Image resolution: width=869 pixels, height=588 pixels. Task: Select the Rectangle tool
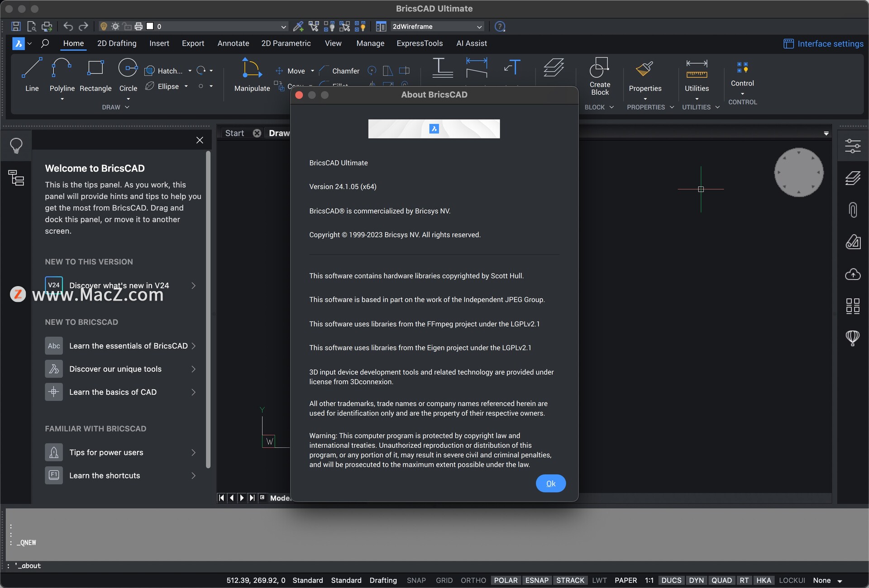click(95, 75)
